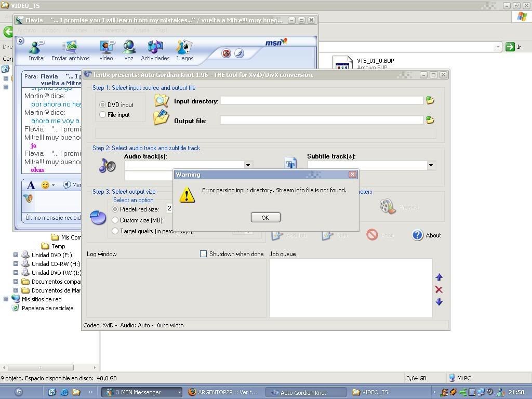This screenshot has width=532, height=399.
Task: Browse for the Input directory folder icon
Action: point(430,100)
